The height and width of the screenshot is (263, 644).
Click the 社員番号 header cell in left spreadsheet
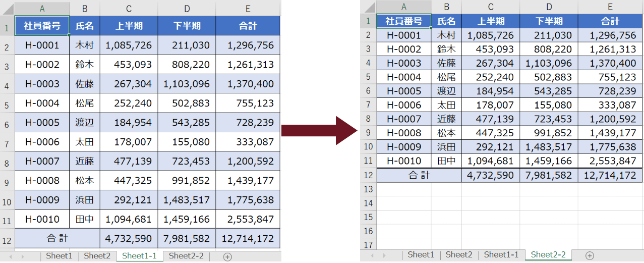point(42,26)
